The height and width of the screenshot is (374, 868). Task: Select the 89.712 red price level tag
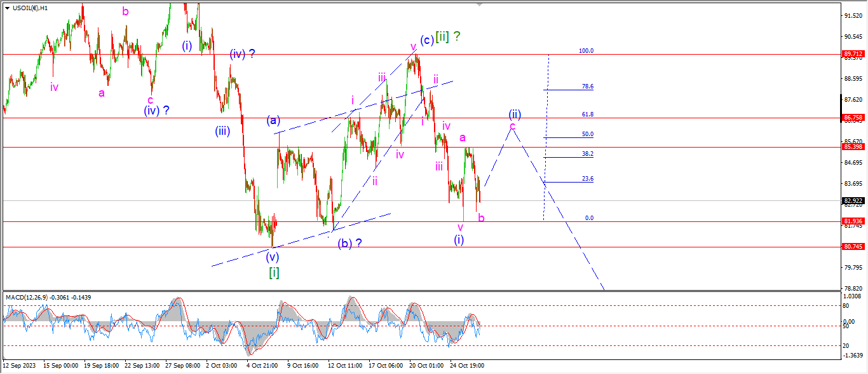coord(852,55)
